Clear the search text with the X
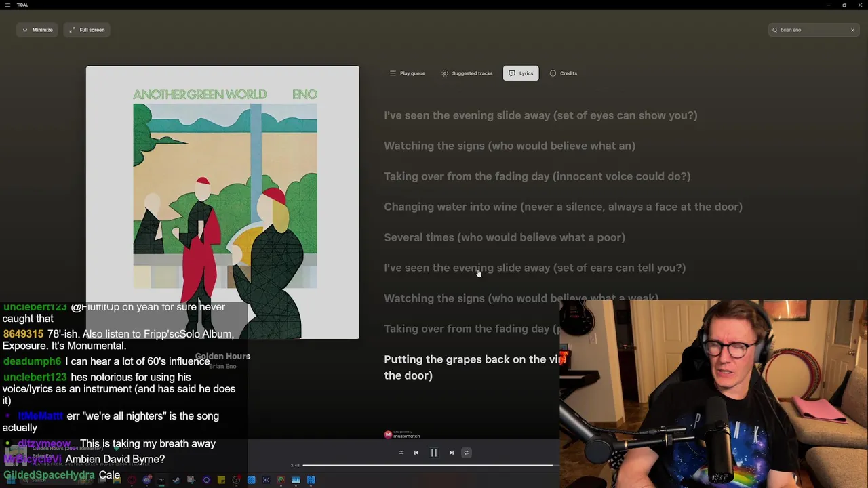 click(x=852, y=30)
